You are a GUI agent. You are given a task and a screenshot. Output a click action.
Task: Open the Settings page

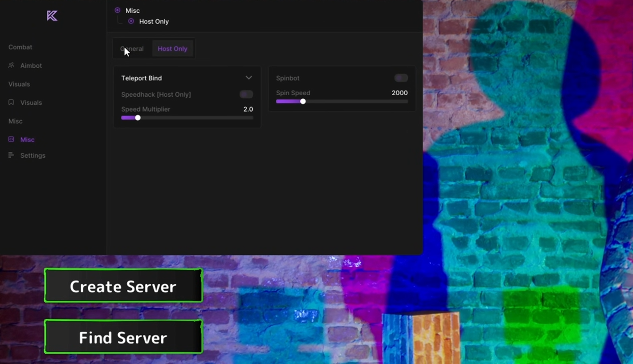pyautogui.click(x=33, y=156)
